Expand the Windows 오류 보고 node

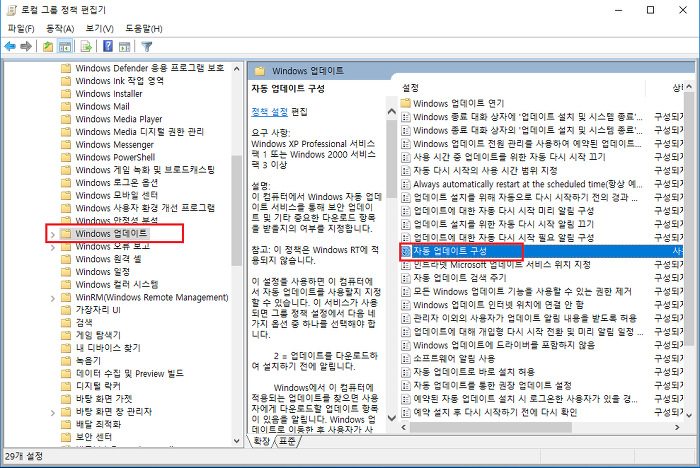click(x=53, y=245)
